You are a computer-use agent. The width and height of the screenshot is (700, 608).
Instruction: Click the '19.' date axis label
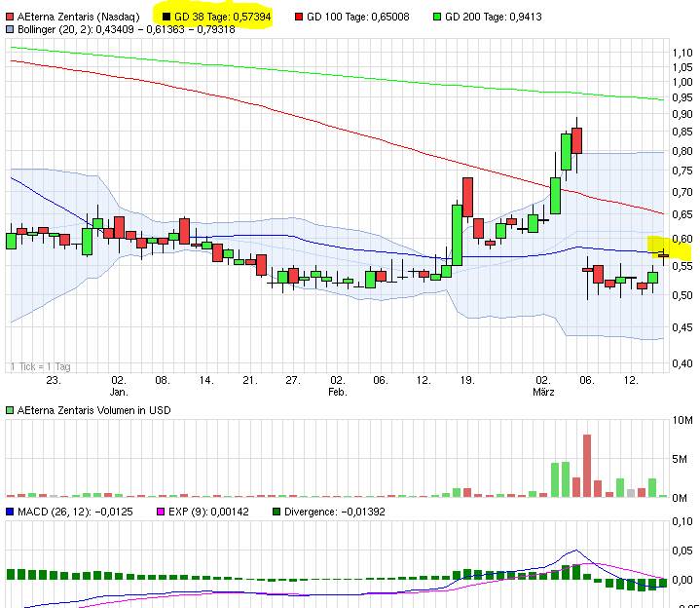(467, 380)
